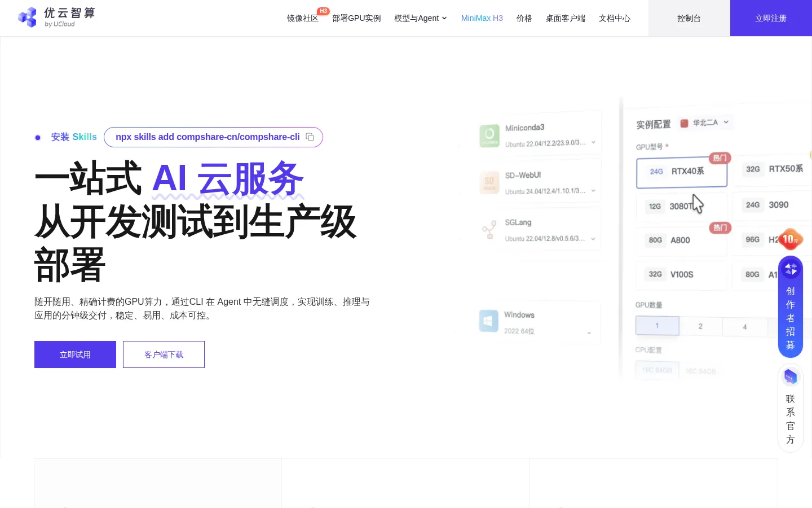Open 镜像社区 in navigation
Image resolution: width=812 pixels, height=508 pixels.
pos(303,18)
